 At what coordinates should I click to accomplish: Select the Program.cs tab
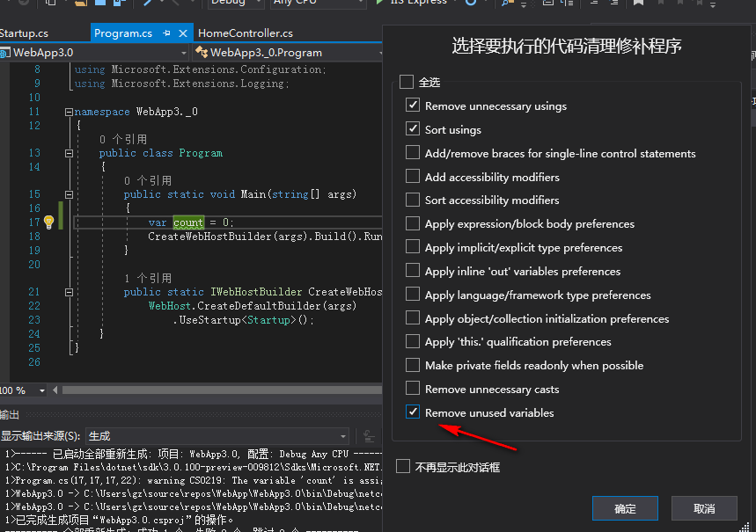tap(123, 33)
